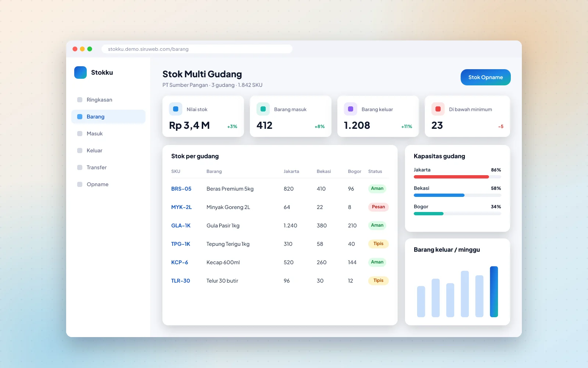Click the Rp 3,4 M stock value
Screen dimensions: 588x368
point(189,125)
